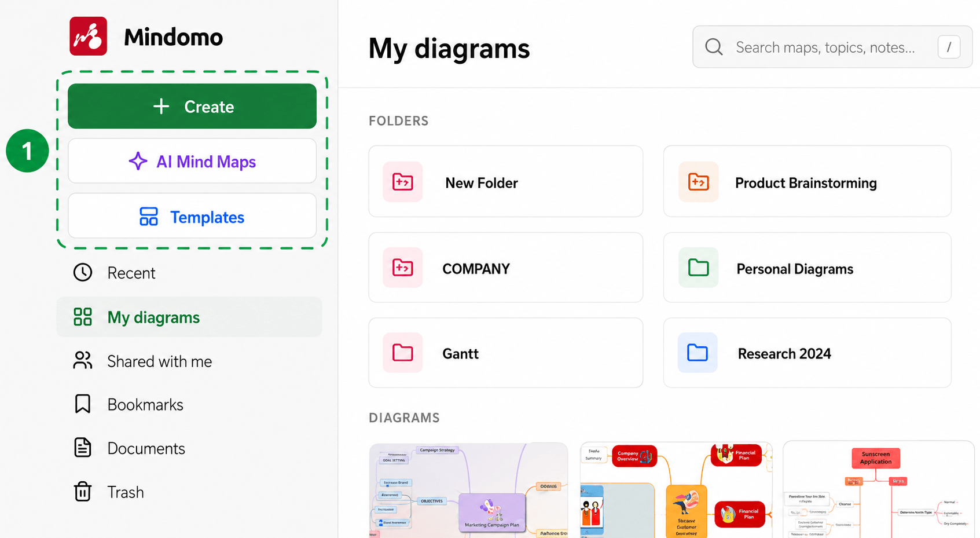980x538 pixels.
Task: Click the trash can icon
Action: [83, 491]
